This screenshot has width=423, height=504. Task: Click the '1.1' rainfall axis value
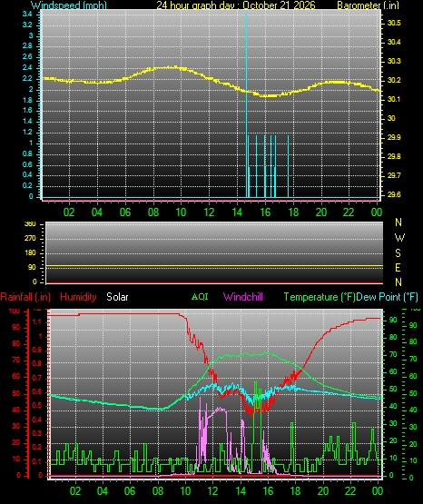[x=37, y=321]
